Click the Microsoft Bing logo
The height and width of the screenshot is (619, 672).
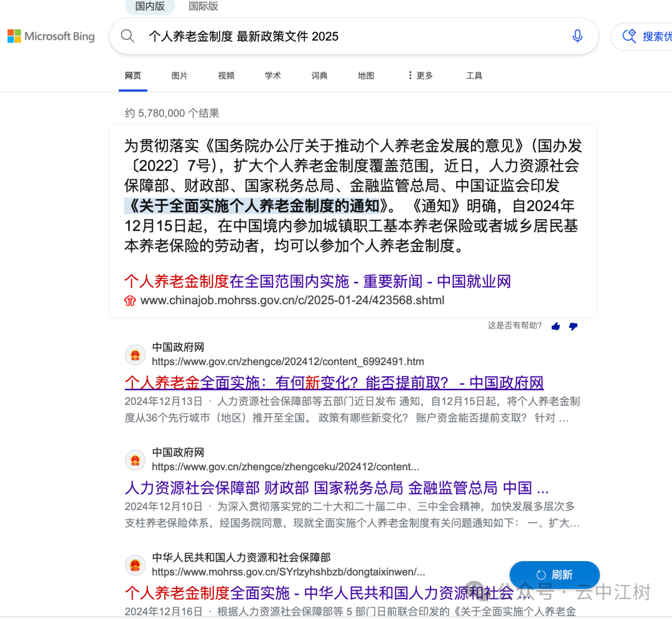pos(51,37)
